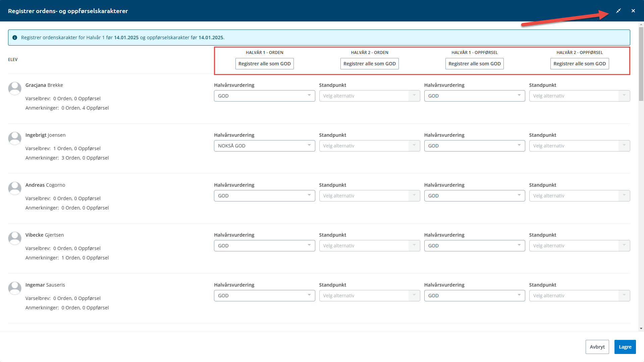This screenshot has width=644, height=362.
Task: Register all as GOD for Halvår 1 Oppførsel
Action: [x=474, y=64]
